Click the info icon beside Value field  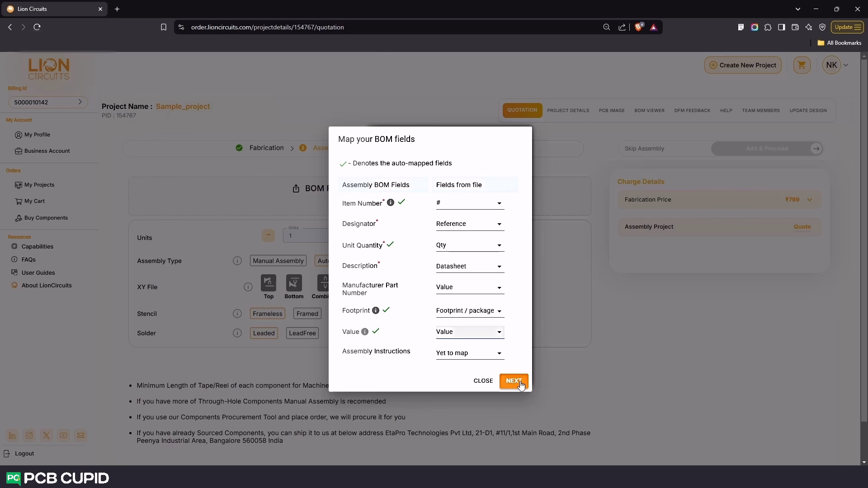(365, 332)
